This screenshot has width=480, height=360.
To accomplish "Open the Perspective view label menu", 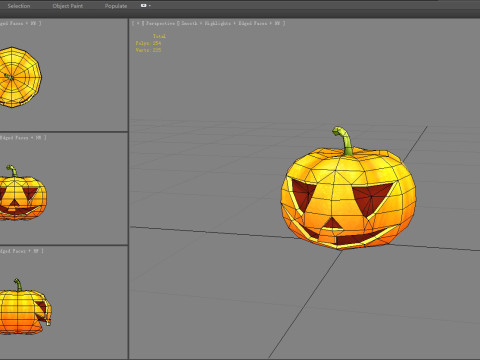I will (160, 23).
